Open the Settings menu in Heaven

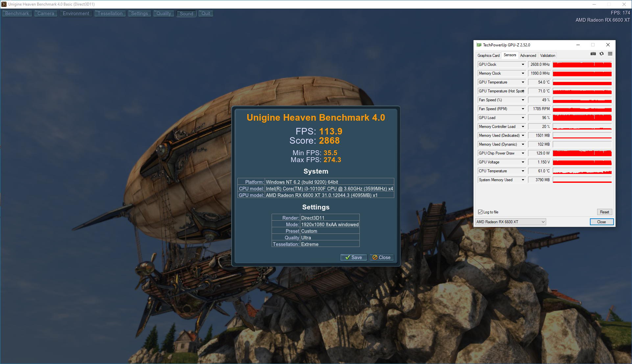(x=139, y=13)
